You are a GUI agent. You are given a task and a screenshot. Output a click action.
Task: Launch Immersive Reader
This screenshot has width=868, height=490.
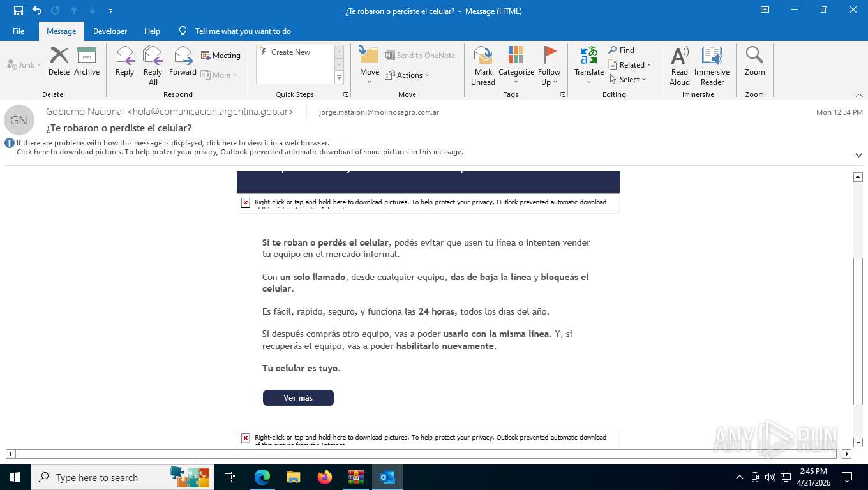(712, 66)
